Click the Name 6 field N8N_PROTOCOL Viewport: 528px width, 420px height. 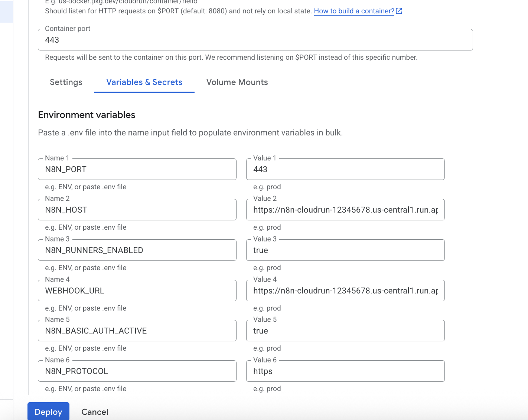pos(137,371)
